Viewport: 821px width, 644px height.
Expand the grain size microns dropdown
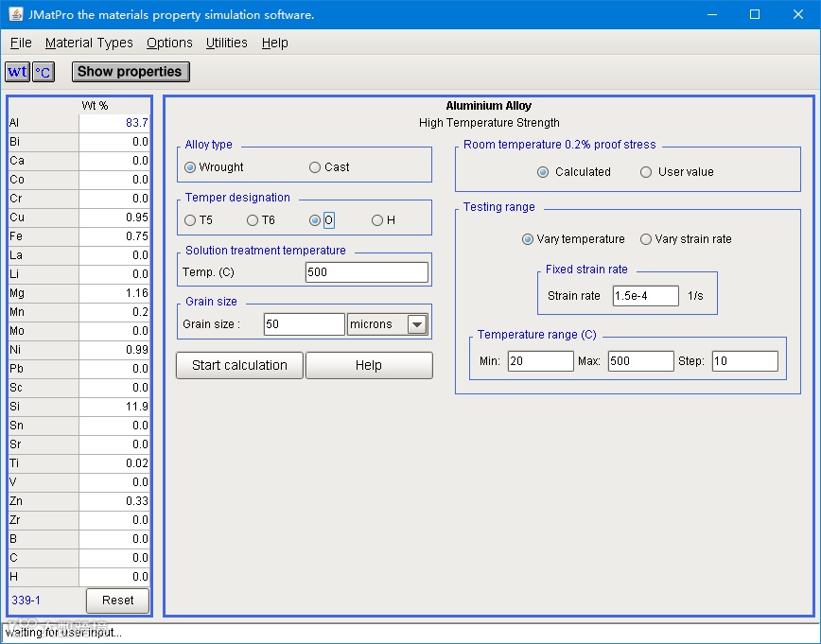point(417,324)
